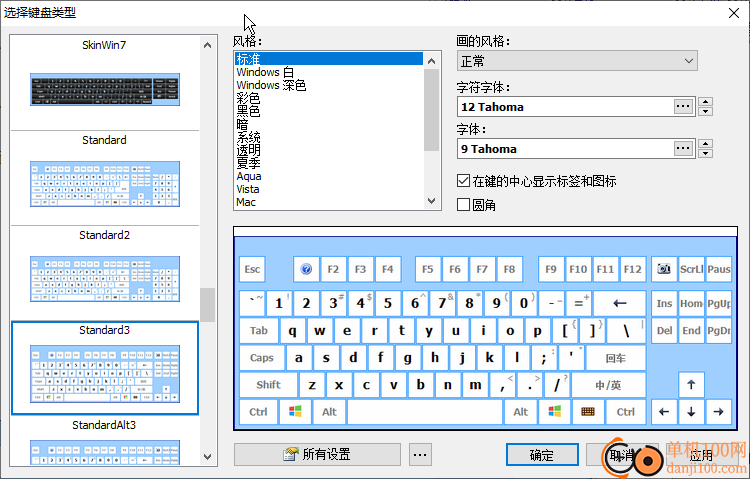Screen dimensions: 750x479
Task: Increase the 字体 size with up spinner
Action: tap(706, 144)
